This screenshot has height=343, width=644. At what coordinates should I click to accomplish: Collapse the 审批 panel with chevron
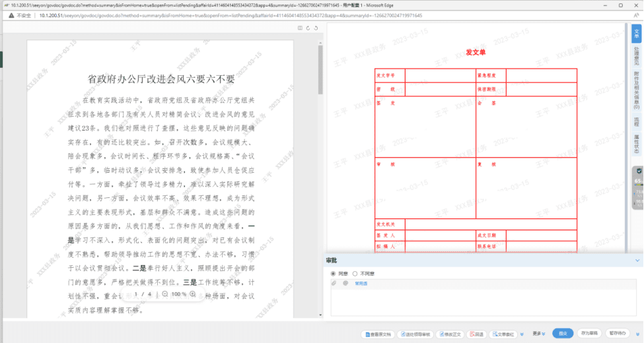637,261
